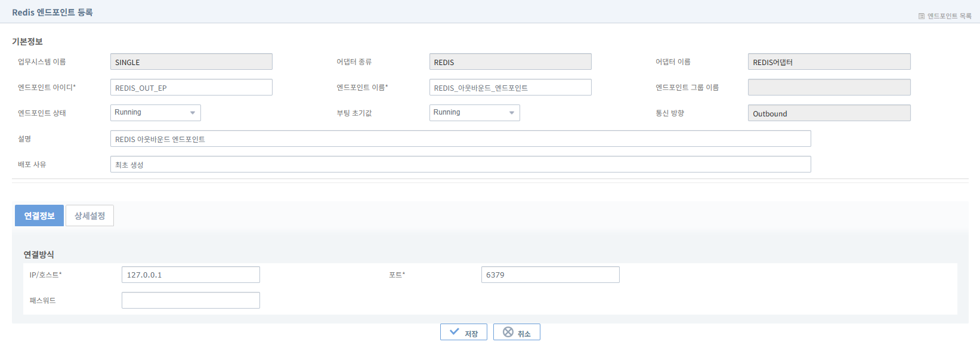Open the 엔드포인트 상태 Running dropdown
The image size is (980, 351).
[156, 113]
